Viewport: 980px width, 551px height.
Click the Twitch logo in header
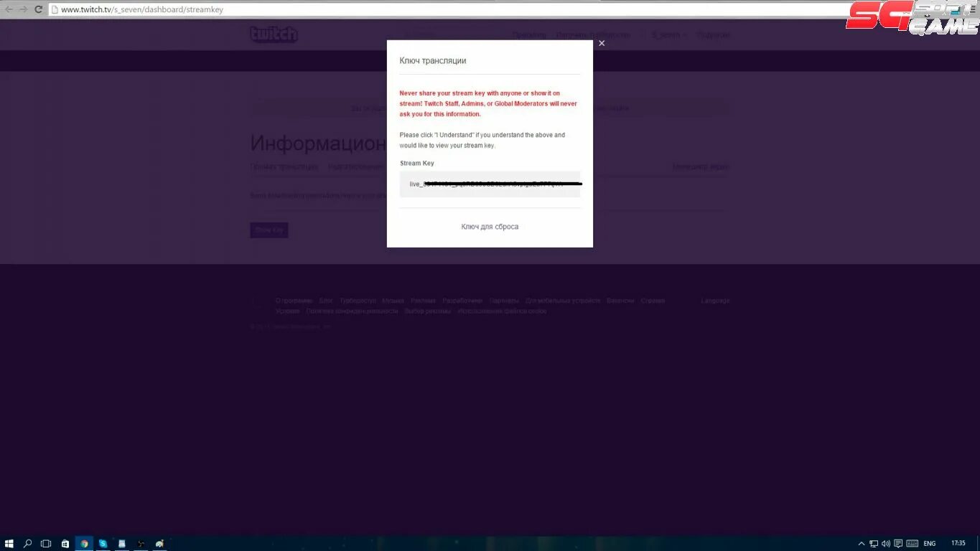pyautogui.click(x=274, y=34)
